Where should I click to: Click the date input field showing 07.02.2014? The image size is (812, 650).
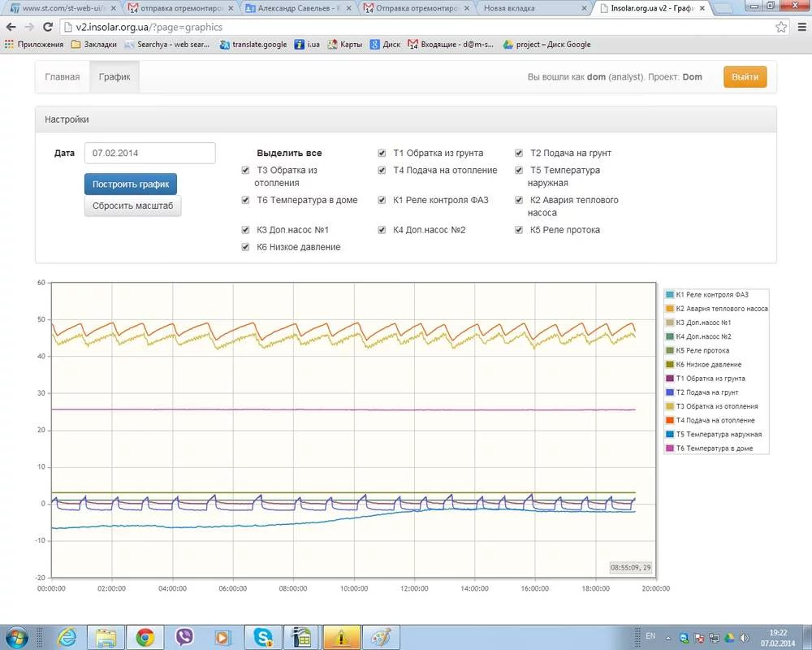150,153
